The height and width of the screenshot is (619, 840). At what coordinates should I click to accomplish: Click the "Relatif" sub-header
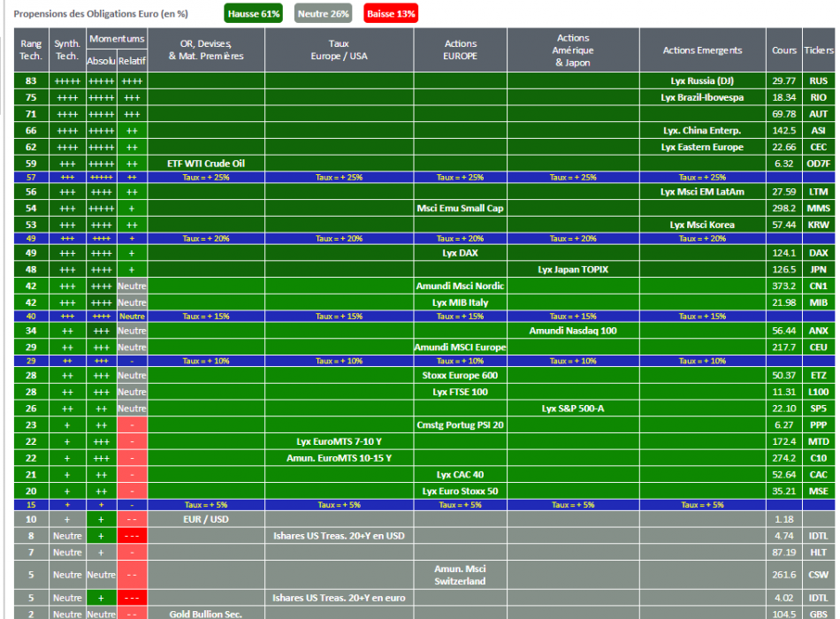[x=132, y=61]
